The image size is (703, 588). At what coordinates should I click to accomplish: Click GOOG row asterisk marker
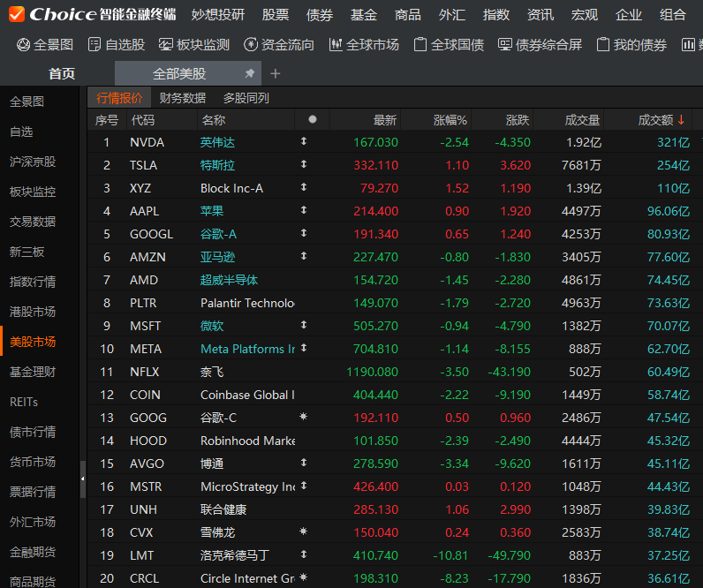click(304, 417)
